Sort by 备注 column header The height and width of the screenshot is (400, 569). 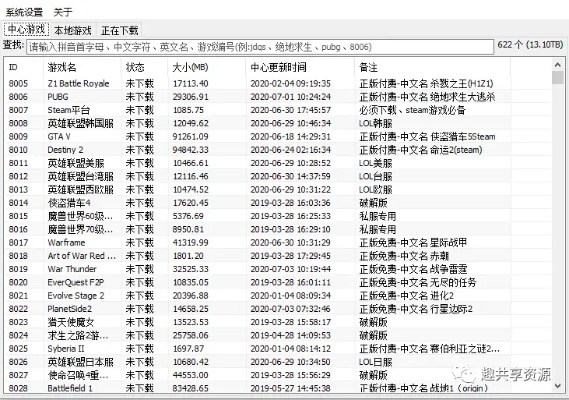click(x=433, y=67)
